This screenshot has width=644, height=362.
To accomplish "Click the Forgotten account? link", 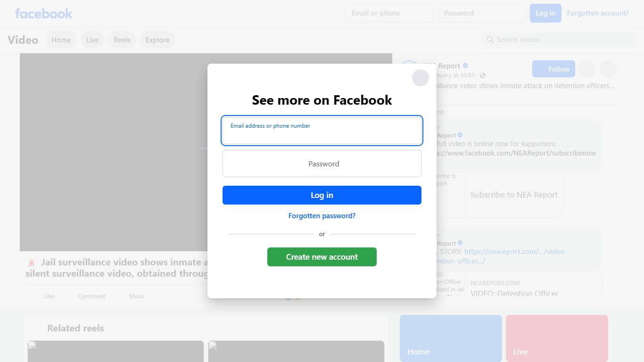I will coord(598,13).
